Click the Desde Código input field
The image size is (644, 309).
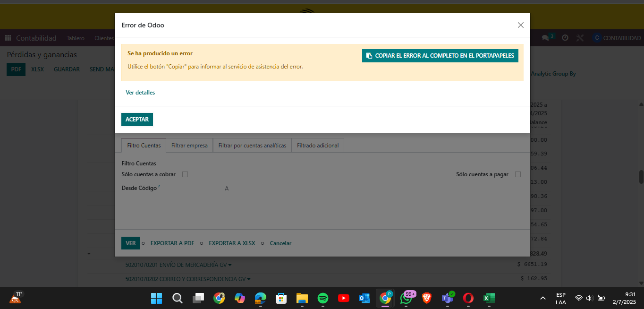(x=283, y=189)
